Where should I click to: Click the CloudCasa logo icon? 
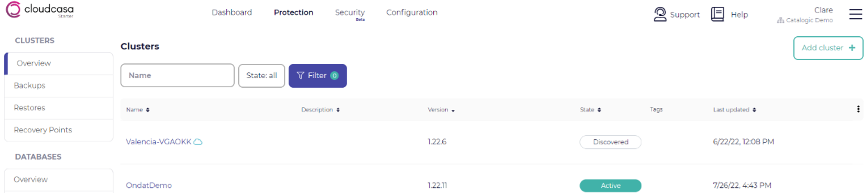(13, 9)
